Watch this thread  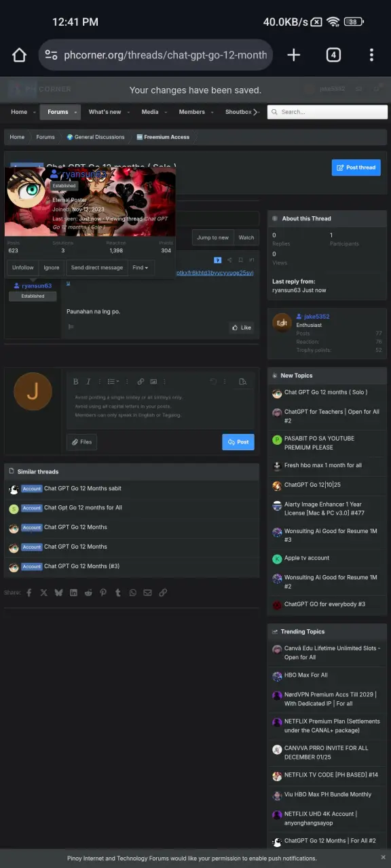(246, 237)
